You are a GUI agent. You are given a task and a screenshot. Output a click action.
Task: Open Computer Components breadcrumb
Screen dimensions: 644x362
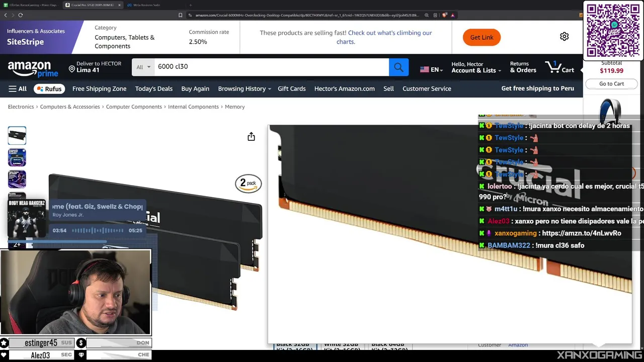click(134, 107)
